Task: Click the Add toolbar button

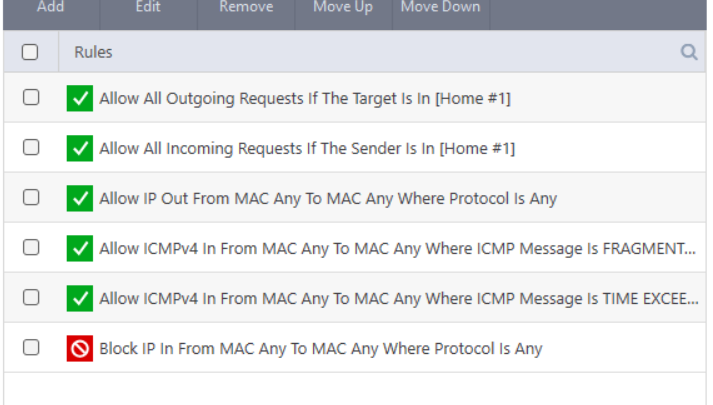Action: click(51, 8)
